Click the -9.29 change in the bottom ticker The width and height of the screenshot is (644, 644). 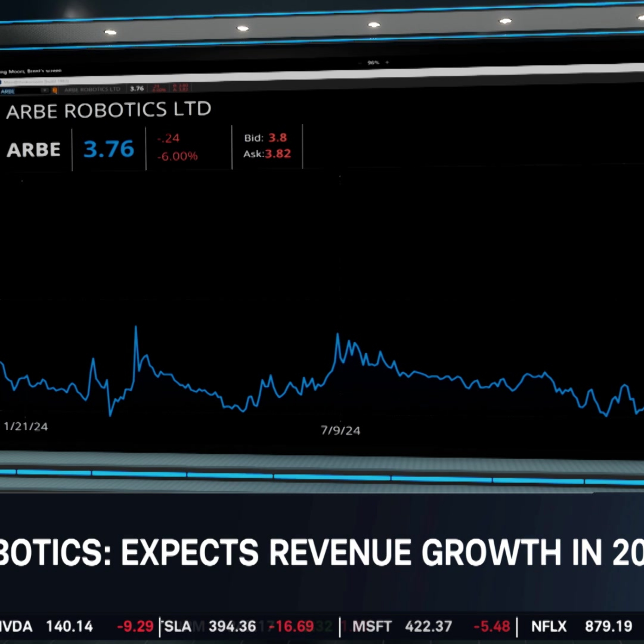click(x=135, y=627)
